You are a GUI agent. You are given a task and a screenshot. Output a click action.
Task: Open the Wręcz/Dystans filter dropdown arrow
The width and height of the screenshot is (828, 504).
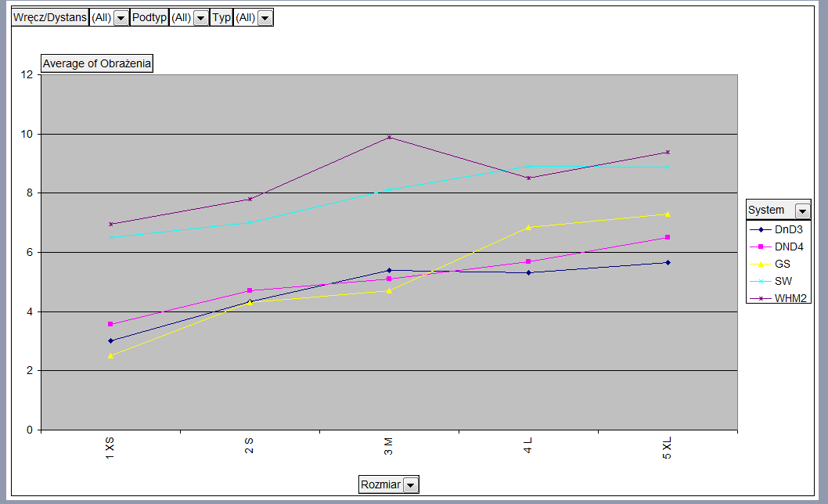click(x=121, y=18)
